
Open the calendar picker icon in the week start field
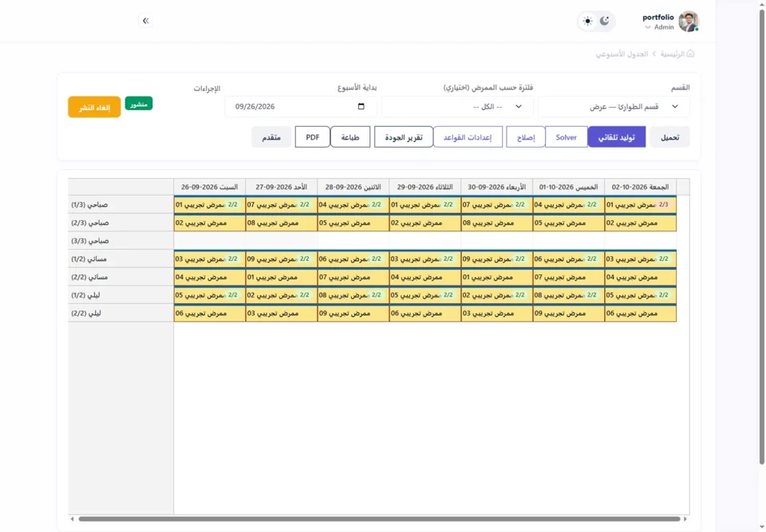(361, 107)
